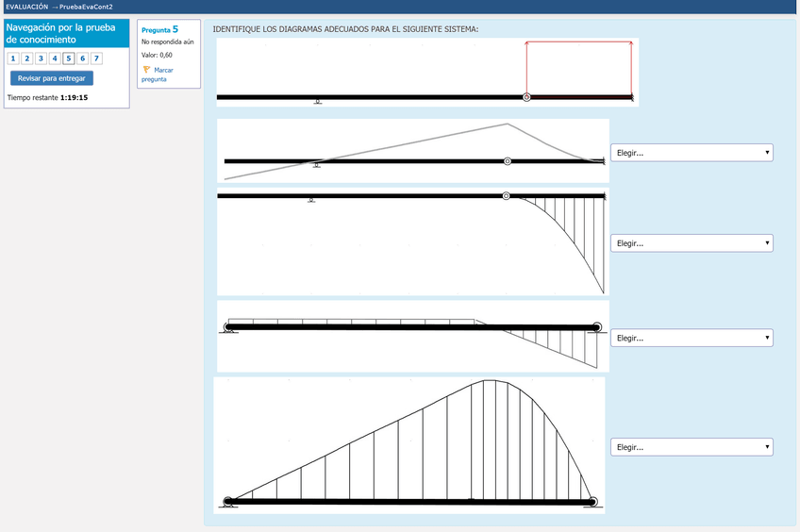Flag question with Marcar pregunta link

(158, 75)
